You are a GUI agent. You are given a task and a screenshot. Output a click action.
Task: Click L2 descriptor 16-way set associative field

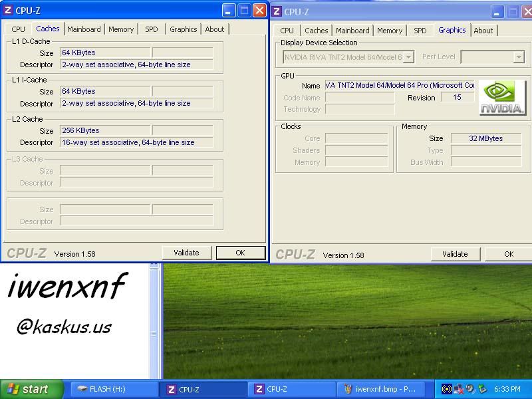136,142
